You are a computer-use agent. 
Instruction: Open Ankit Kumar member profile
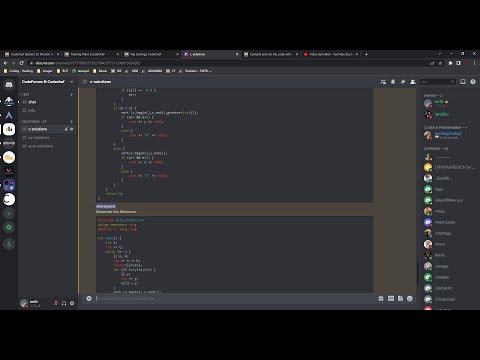coord(448,222)
